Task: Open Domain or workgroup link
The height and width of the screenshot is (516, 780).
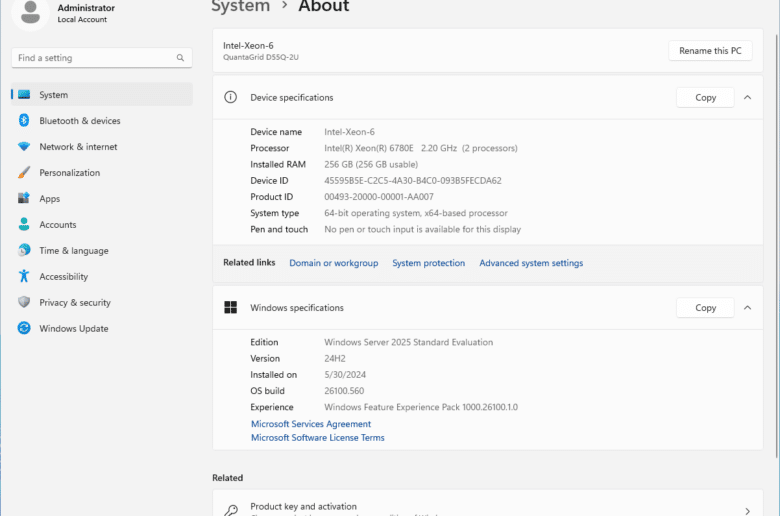Action: [x=334, y=263]
